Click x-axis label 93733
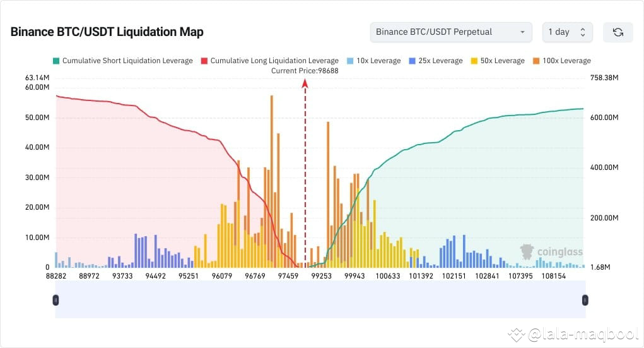644x348 pixels. point(122,276)
